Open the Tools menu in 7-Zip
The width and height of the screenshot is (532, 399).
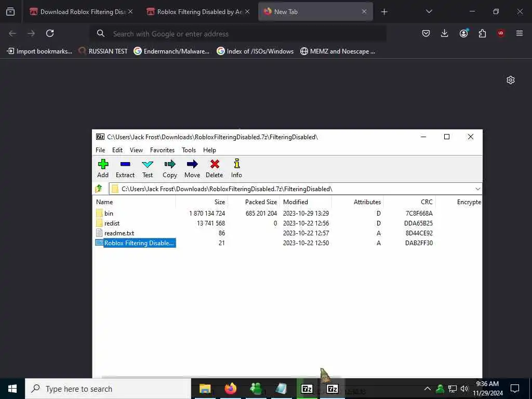coord(189,150)
